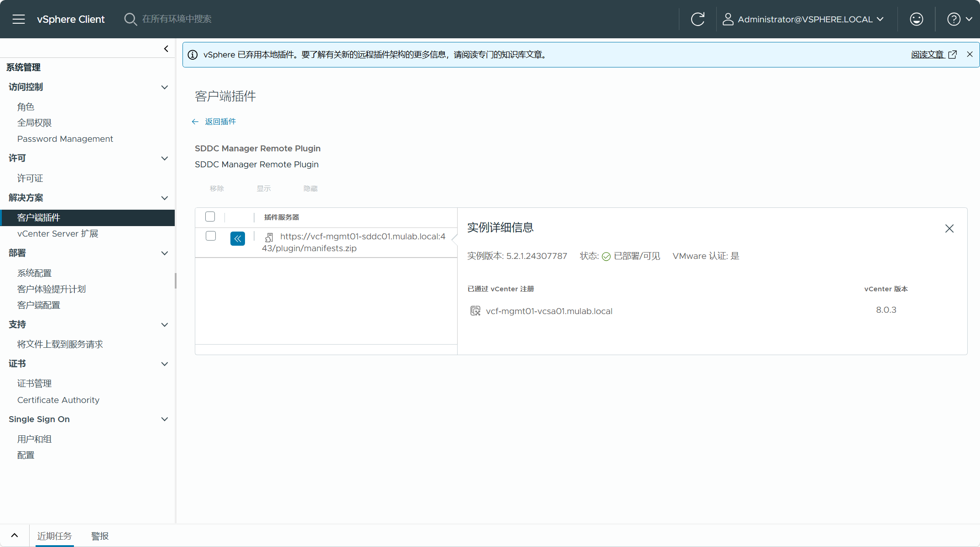Click 移除 button for selected plugin
The image size is (980, 547).
[217, 188]
